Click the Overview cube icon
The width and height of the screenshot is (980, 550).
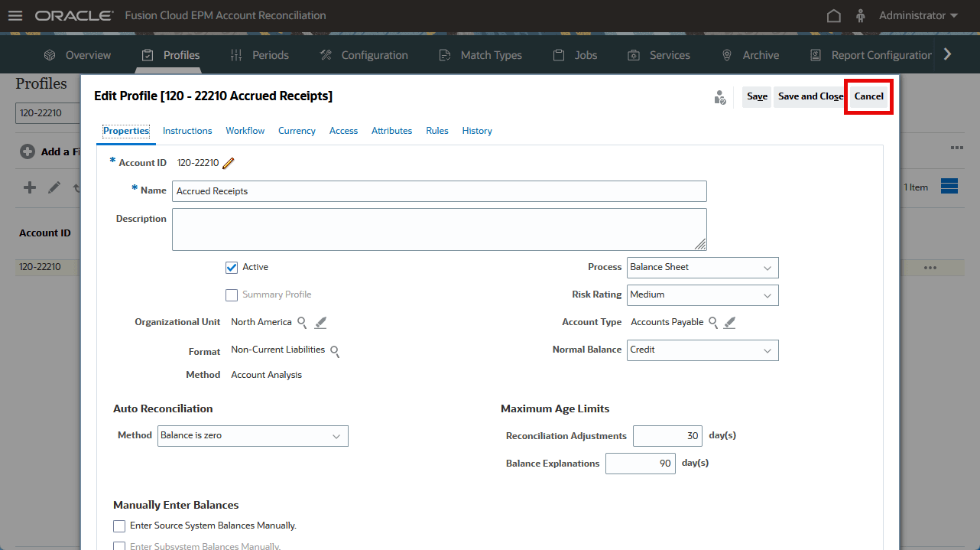pos(50,55)
